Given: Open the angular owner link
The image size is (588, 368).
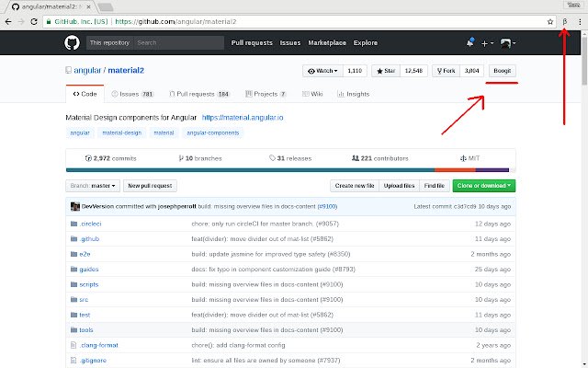Looking at the screenshot, I should (87, 70).
